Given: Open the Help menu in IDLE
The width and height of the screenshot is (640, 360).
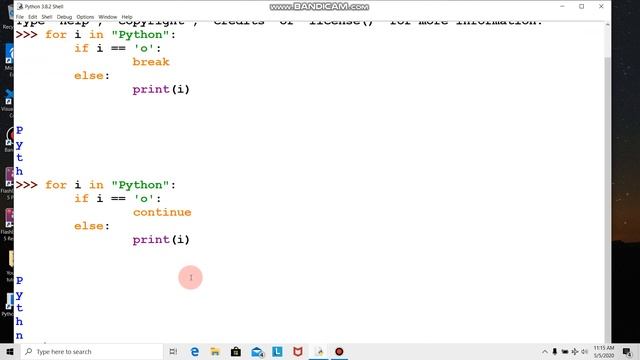Looking at the screenshot, I should [x=127, y=17].
